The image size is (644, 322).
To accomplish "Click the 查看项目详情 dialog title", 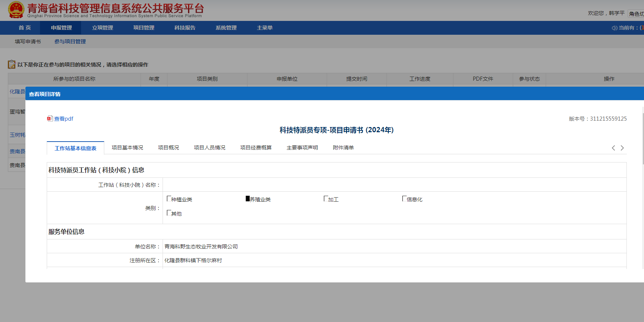I will point(45,94).
